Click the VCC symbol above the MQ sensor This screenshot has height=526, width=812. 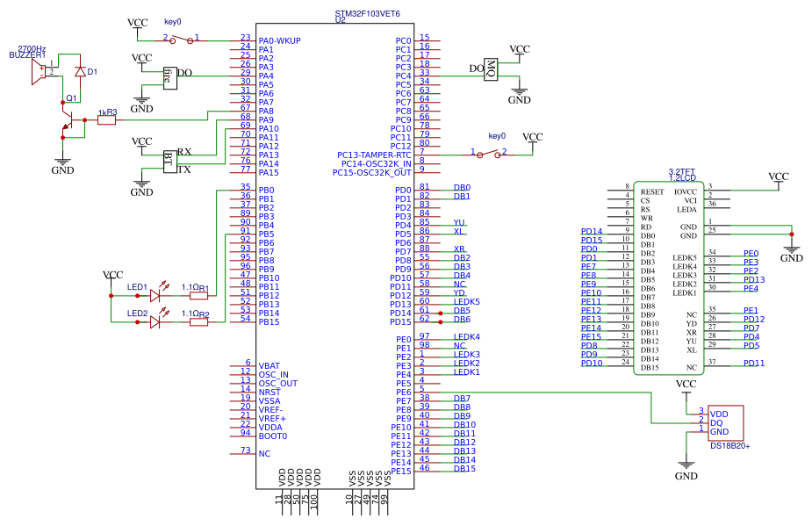point(520,53)
